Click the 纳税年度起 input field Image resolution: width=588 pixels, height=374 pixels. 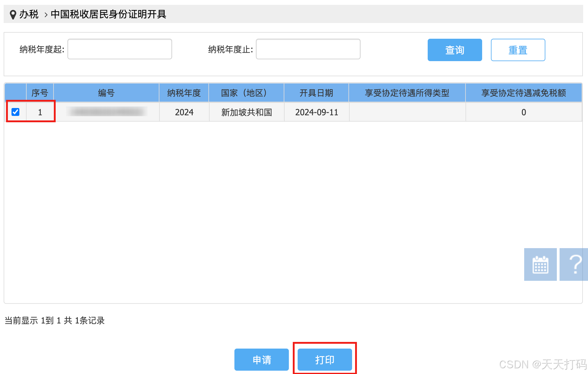click(x=120, y=49)
